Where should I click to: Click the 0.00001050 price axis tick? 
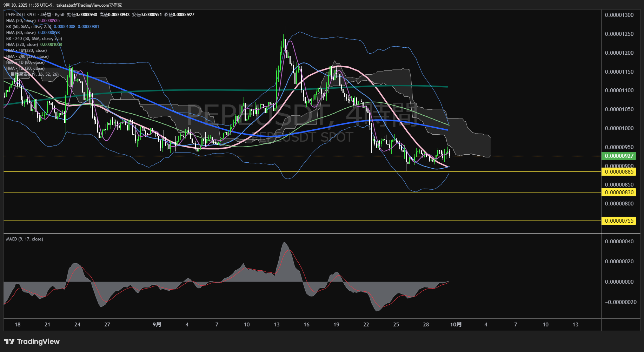tap(619, 109)
